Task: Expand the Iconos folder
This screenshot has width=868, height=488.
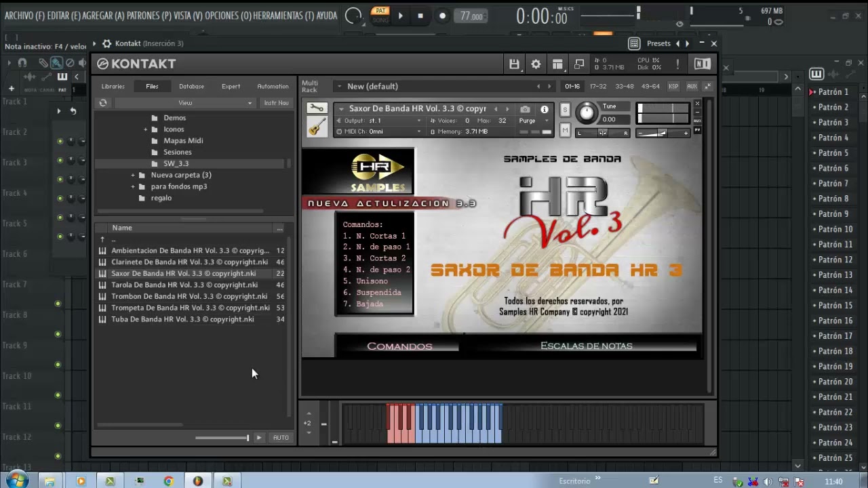Action: coord(145,129)
